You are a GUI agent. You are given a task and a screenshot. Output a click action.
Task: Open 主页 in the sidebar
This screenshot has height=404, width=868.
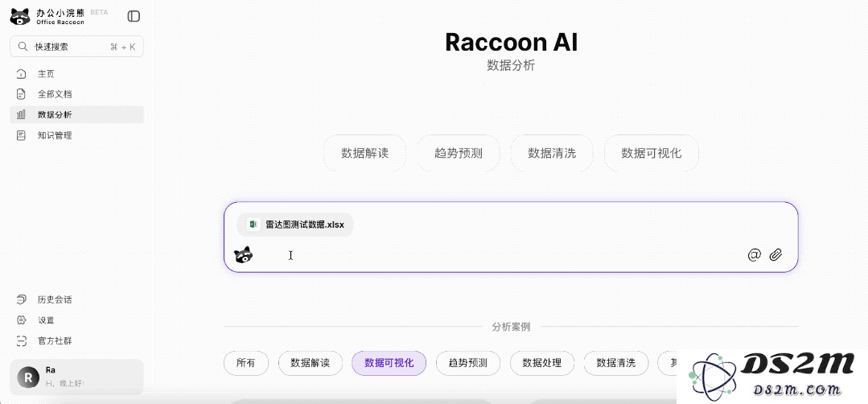pyautogui.click(x=76, y=73)
